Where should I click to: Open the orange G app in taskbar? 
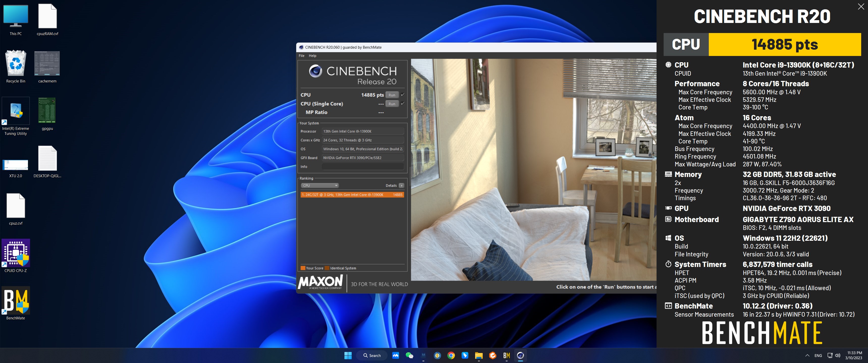pos(492,355)
